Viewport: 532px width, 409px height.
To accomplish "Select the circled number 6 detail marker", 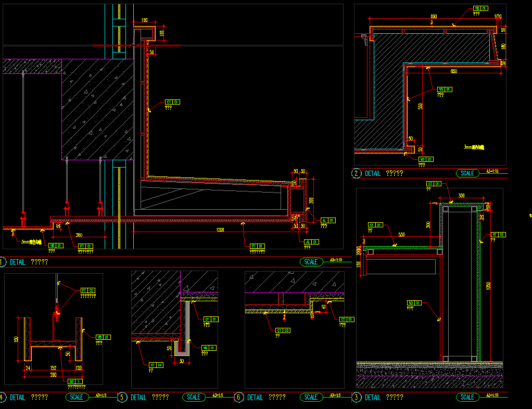I will click(x=239, y=397).
